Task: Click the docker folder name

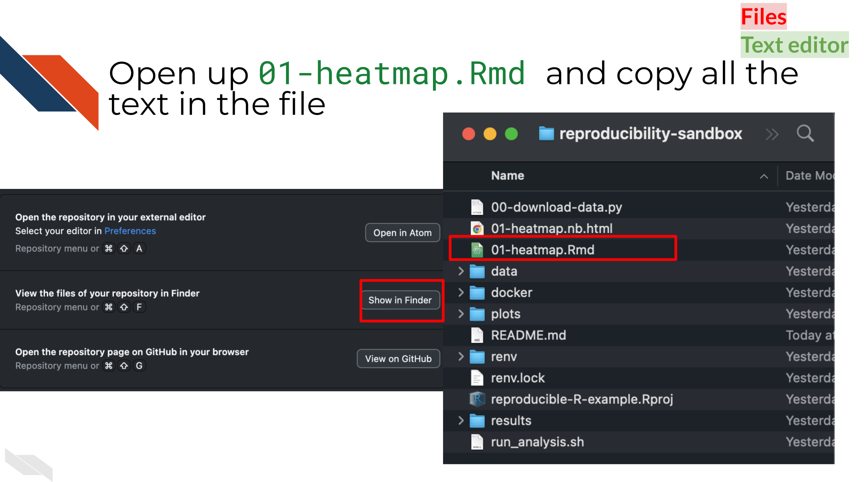Action: point(511,293)
